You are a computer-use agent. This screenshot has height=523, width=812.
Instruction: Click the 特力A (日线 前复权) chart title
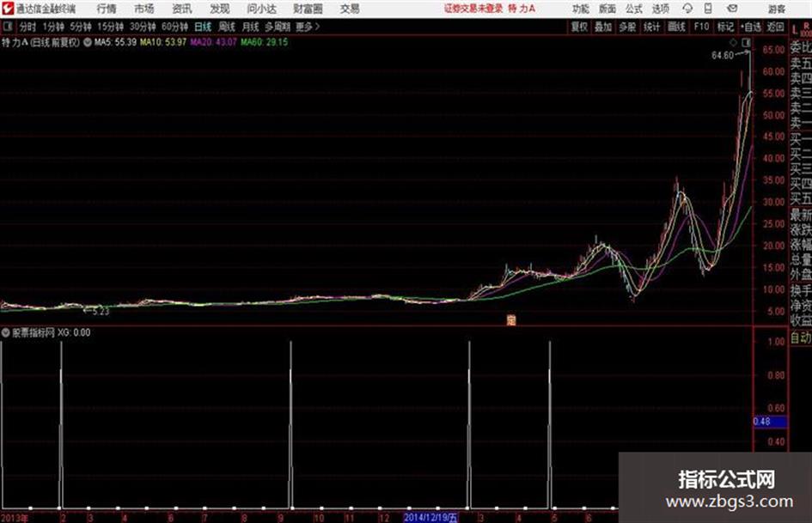[40, 42]
